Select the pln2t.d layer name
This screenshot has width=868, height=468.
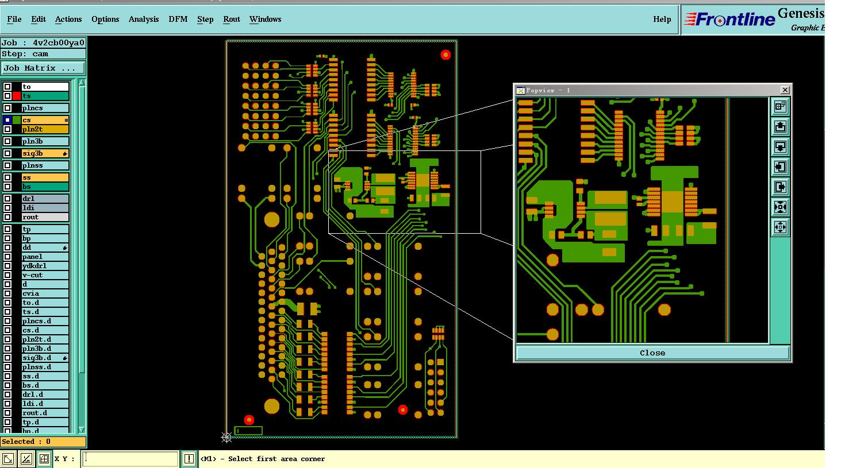45,339
